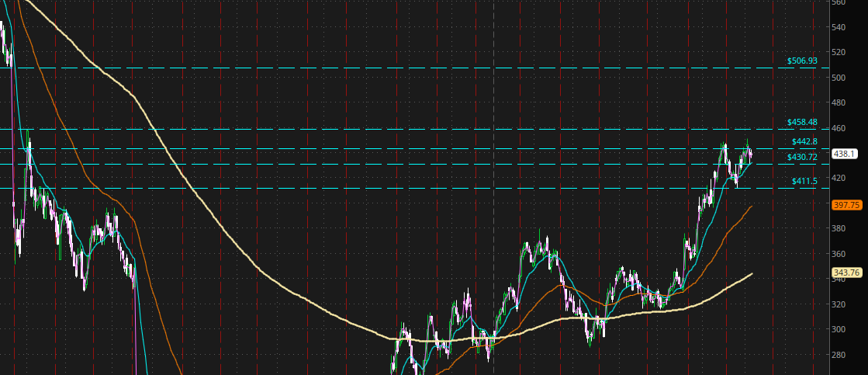
Task: Click the 520 tick on price axis
Action: tap(839, 52)
